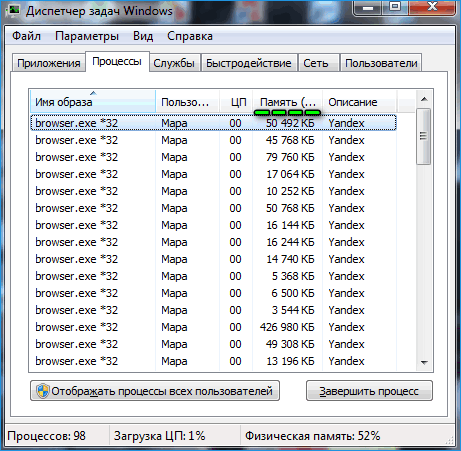
Task: Select browser.exe row using 6 500 КБ
Action: tap(213, 293)
